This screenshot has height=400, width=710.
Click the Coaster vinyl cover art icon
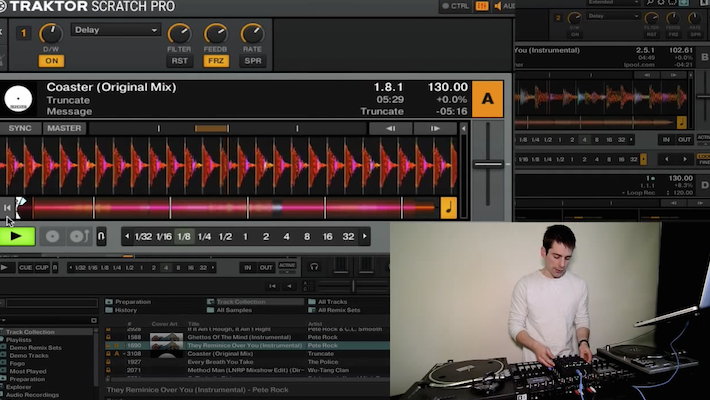(x=19, y=98)
